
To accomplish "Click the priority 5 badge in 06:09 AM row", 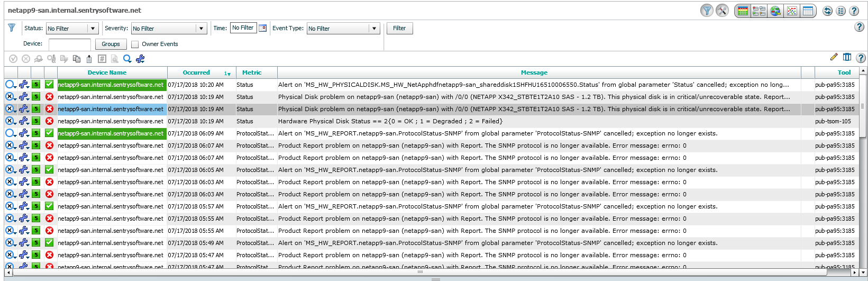I will pyautogui.click(x=36, y=133).
